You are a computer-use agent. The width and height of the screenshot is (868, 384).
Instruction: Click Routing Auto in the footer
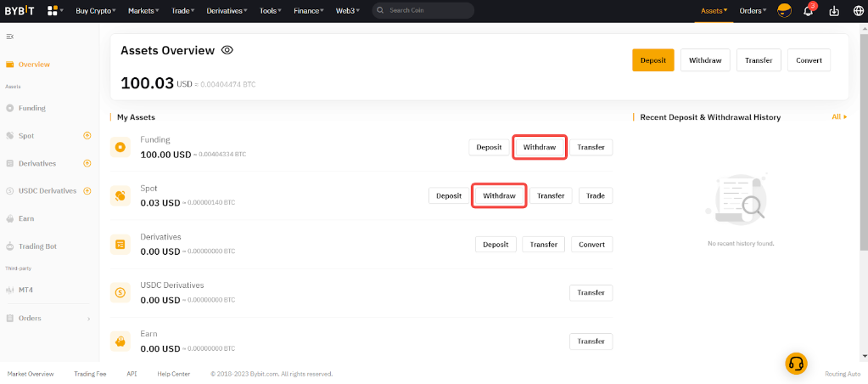click(843, 374)
